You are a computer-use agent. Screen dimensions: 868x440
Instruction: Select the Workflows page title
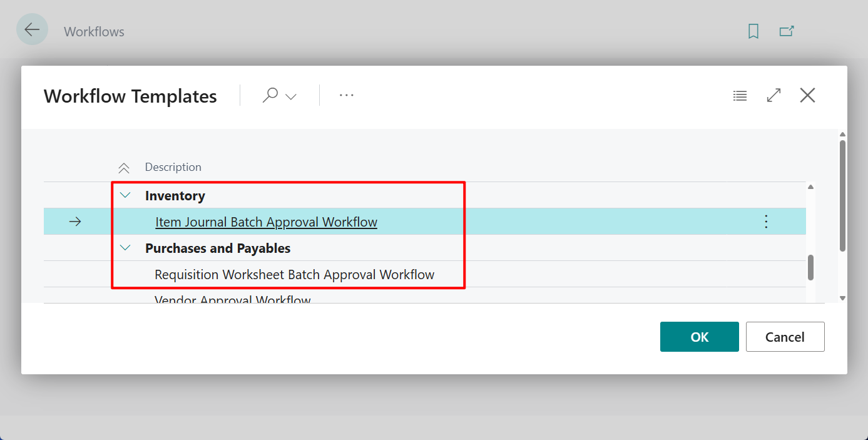click(94, 31)
